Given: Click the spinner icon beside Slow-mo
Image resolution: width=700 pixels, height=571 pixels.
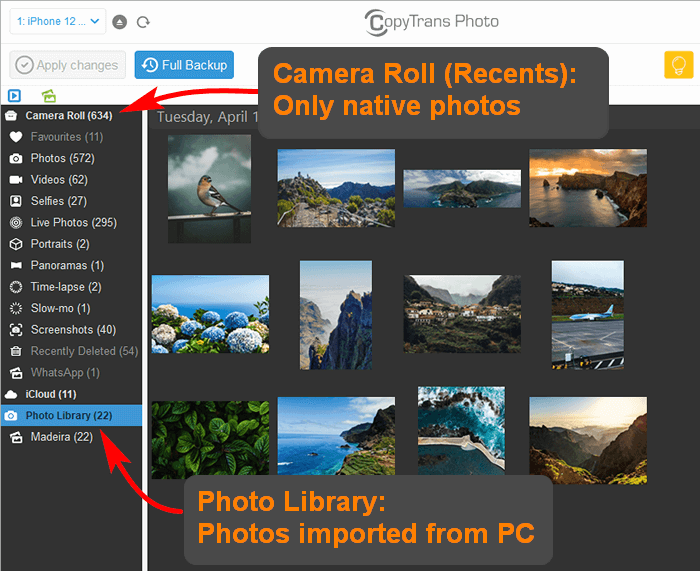Looking at the screenshot, I should [x=16, y=308].
